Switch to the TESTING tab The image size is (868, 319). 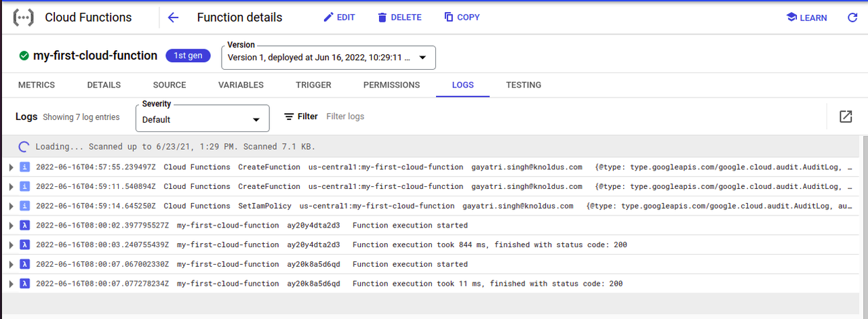(524, 85)
